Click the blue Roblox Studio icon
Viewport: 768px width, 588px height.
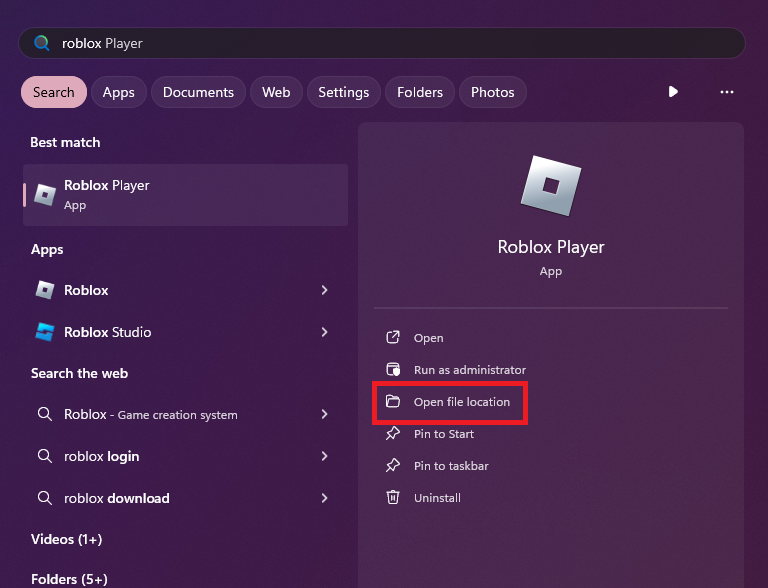pyautogui.click(x=45, y=332)
